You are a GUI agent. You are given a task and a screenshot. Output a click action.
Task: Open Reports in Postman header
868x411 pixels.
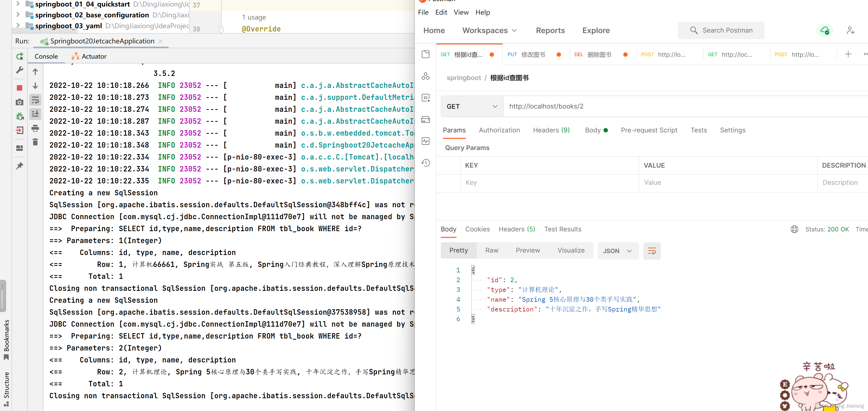[x=550, y=31]
